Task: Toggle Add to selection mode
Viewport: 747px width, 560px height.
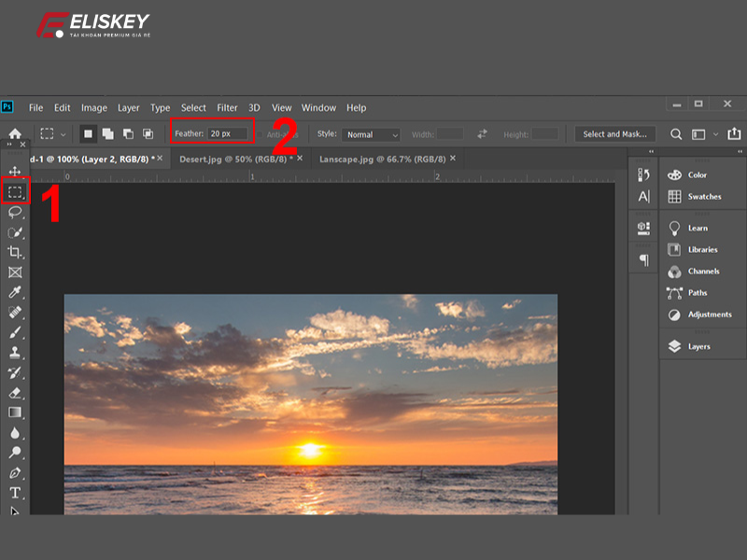Action: (107, 133)
